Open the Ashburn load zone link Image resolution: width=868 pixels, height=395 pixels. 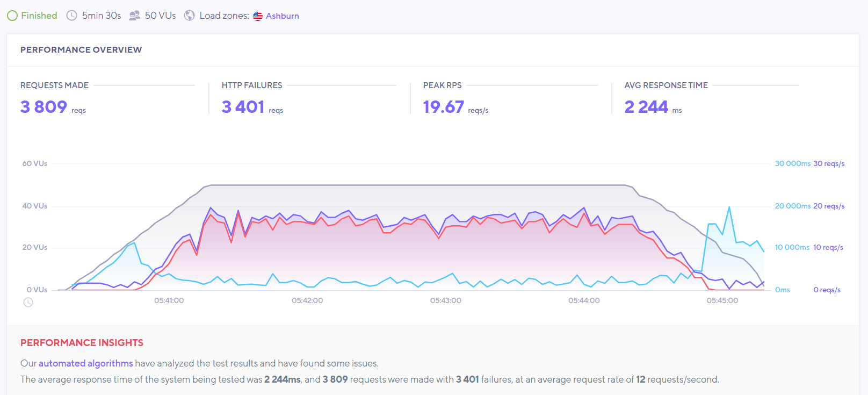[x=282, y=16]
